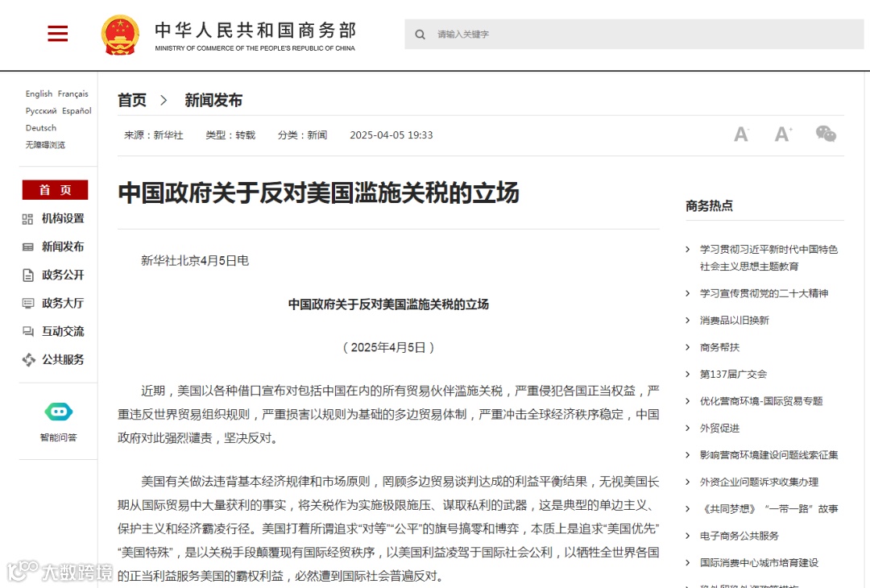Click the 政务公开 document icon
The height and width of the screenshot is (588, 870).
click(x=27, y=275)
